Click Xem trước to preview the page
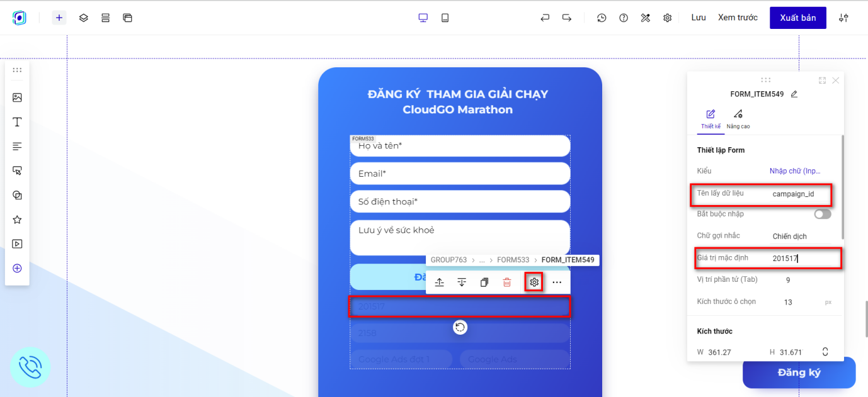 click(737, 18)
